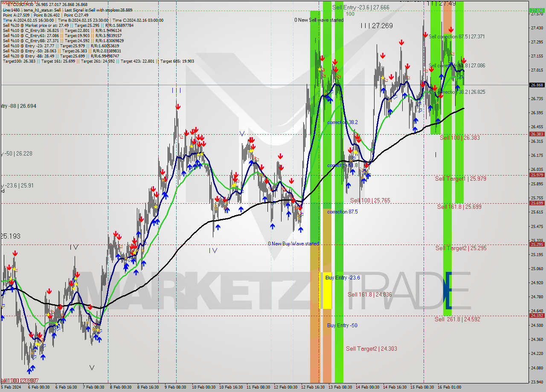The image size is (546, 392).
Task: Select the '0 New Sell wave started' label
Action: (x=319, y=20)
